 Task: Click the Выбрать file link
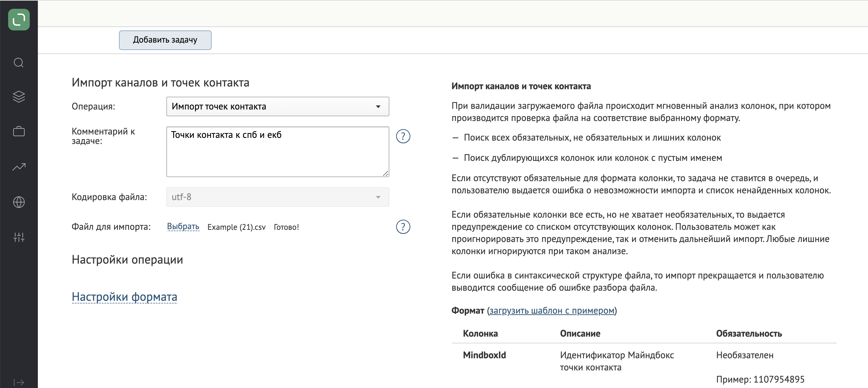pos(183,227)
